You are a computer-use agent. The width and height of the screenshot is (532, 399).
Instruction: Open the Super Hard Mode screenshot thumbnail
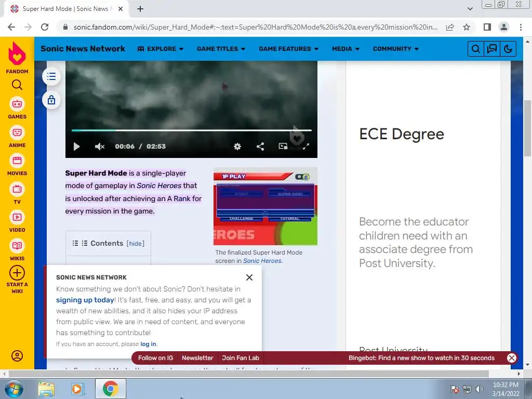(x=265, y=206)
